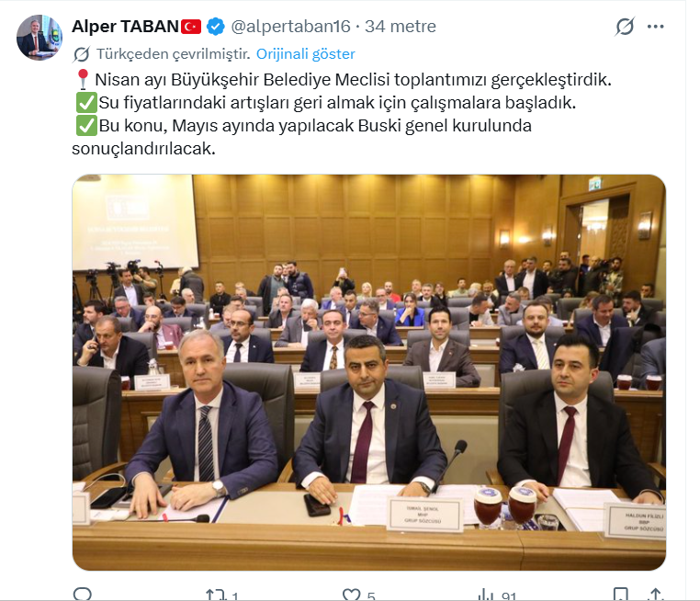Open the view count analytics icon
This screenshot has height=601, width=700.
point(486,595)
